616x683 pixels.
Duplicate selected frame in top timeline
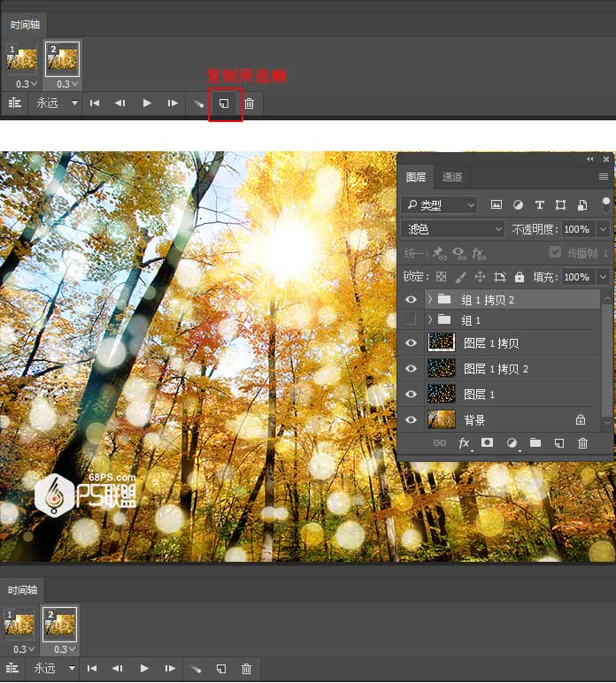(x=224, y=104)
